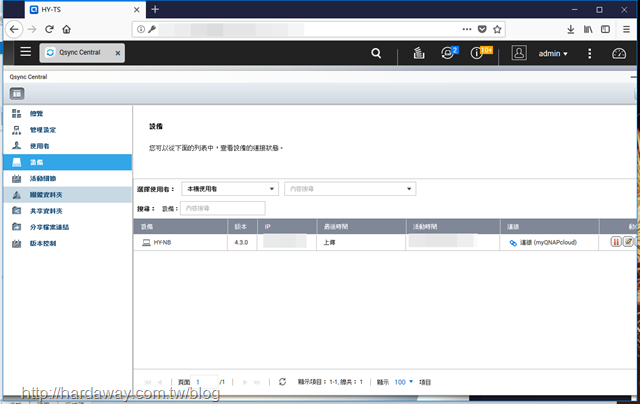
Task: Open background tasks stack icon
Action: pyautogui.click(x=419, y=53)
